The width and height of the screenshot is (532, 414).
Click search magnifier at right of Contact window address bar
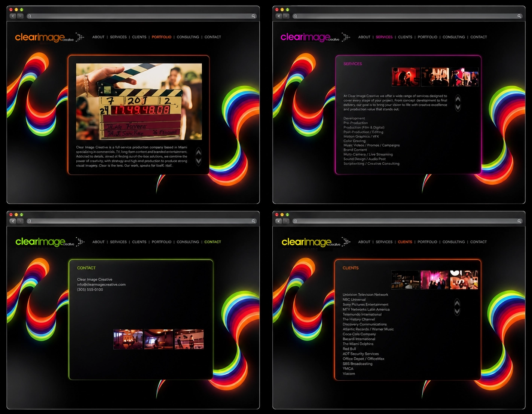tap(253, 221)
